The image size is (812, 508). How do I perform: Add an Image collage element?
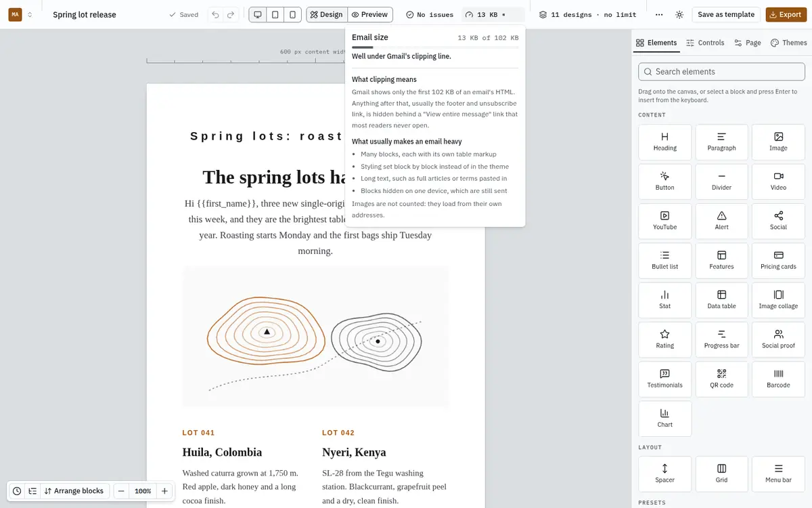coord(778,300)
